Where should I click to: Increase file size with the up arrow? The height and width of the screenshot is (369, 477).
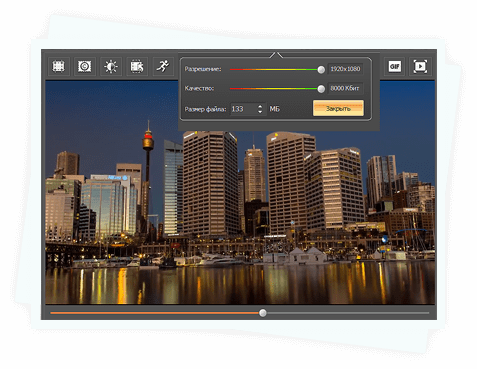[260, 106]
